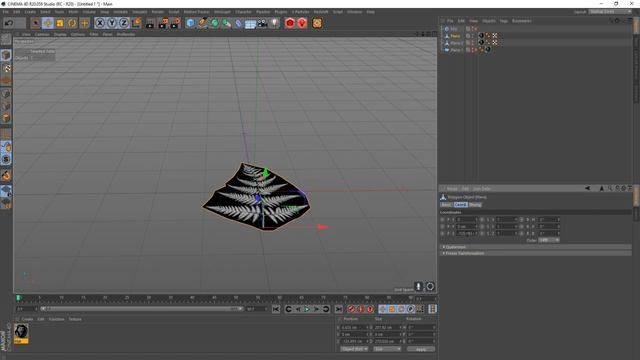Open Object Manager Tags menu
This screenshot has width=640, height=360.
503,21
